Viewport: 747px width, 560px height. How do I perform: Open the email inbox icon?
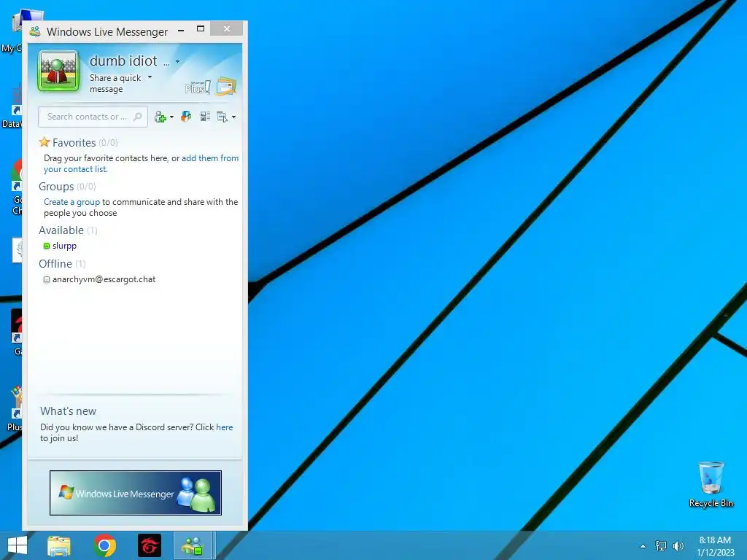tap(226, 86)
